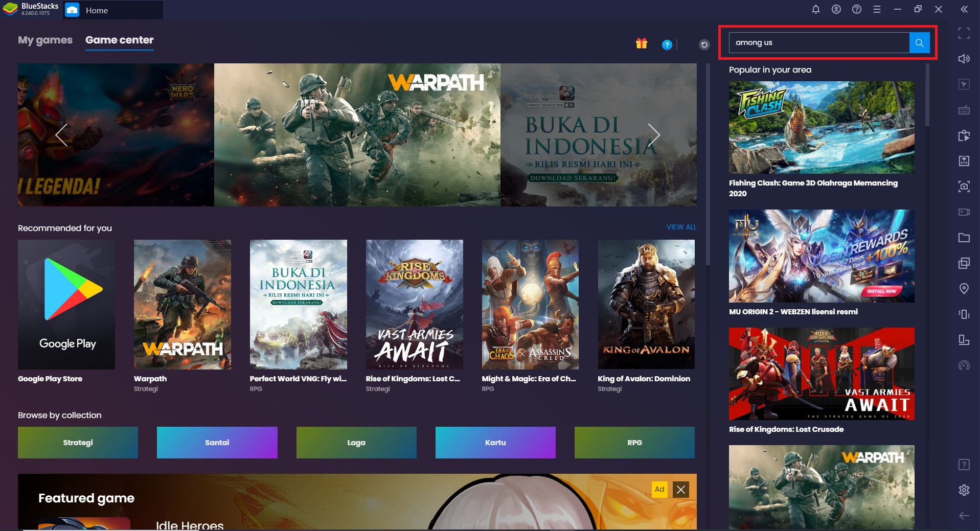
Task: Open settings gear in sidebar
Action: [964, 490]
